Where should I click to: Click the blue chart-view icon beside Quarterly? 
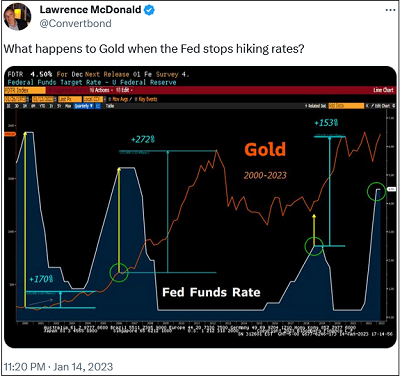[98, 106]
